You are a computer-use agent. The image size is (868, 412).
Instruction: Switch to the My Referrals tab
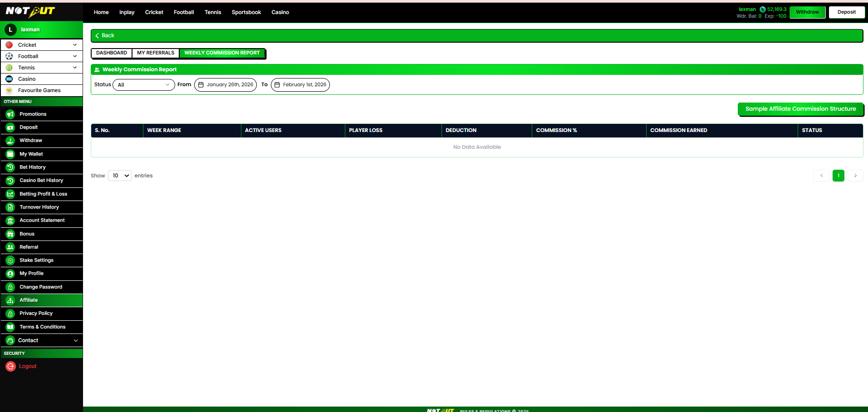pyautogui.click(x=156, y=53)
